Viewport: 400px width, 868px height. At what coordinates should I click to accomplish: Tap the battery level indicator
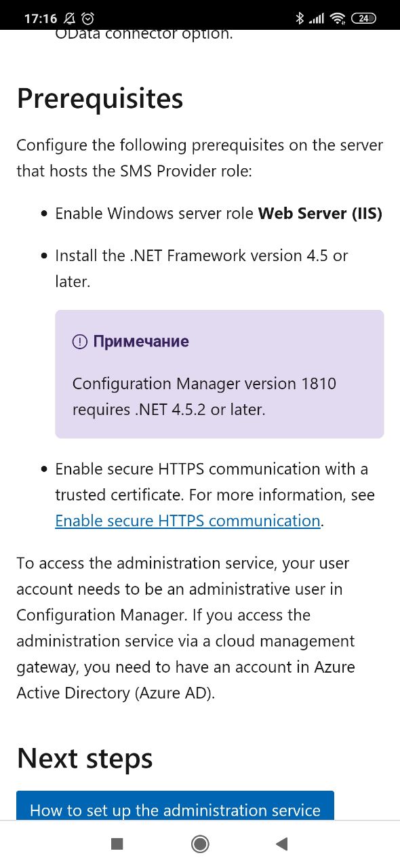pos(364,18)
